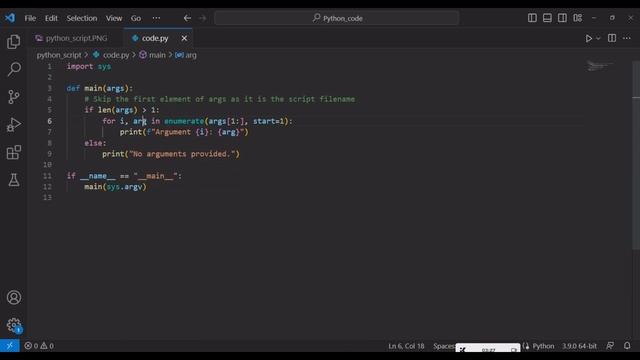Select the Python language mode in status bar

tap(543, 346)
